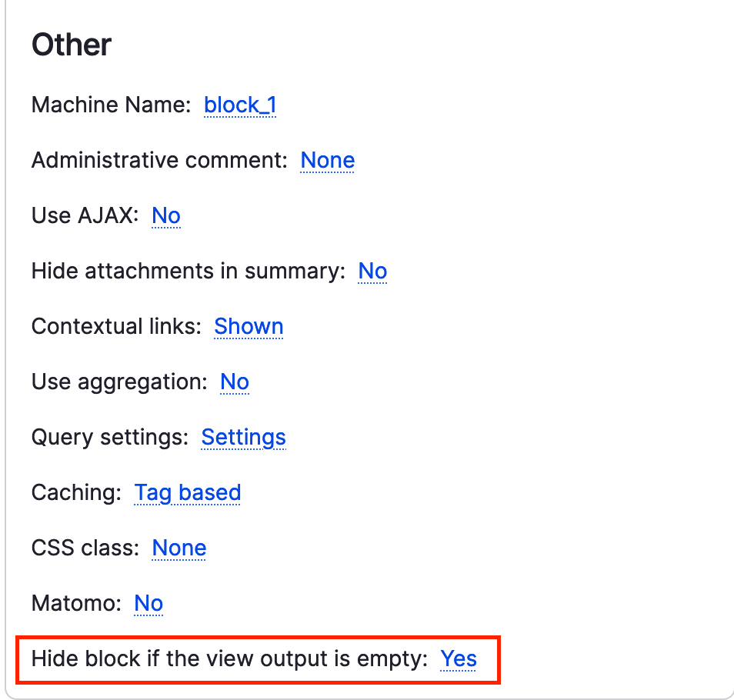Click the Other section heading
The height and width of the screenshot is (700, 734).
(x=71, y=45)
